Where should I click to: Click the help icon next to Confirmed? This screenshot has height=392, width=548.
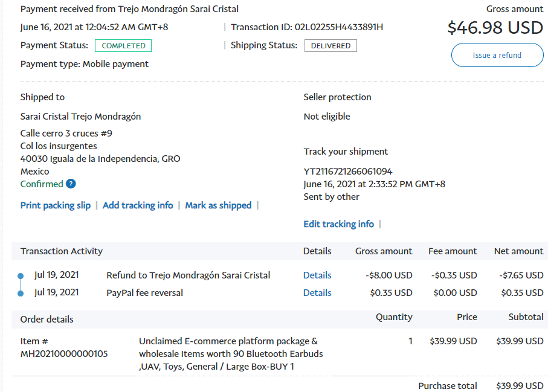(71, 184)
